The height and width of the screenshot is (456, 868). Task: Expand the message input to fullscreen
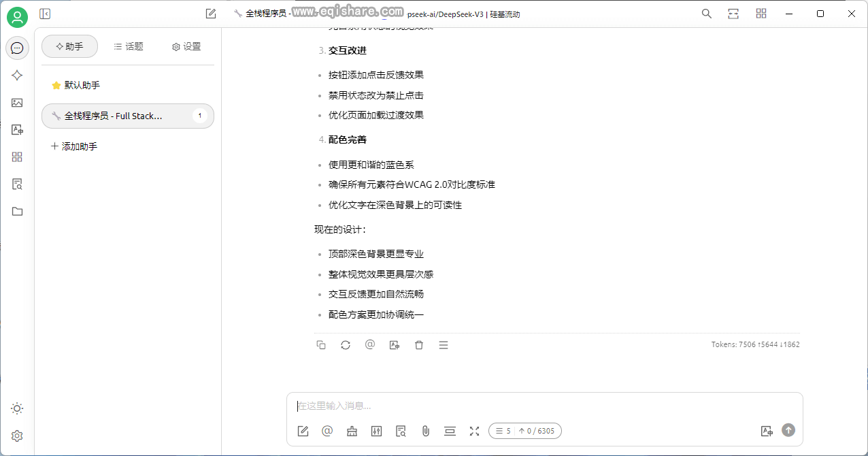click(x=474, y=431)
